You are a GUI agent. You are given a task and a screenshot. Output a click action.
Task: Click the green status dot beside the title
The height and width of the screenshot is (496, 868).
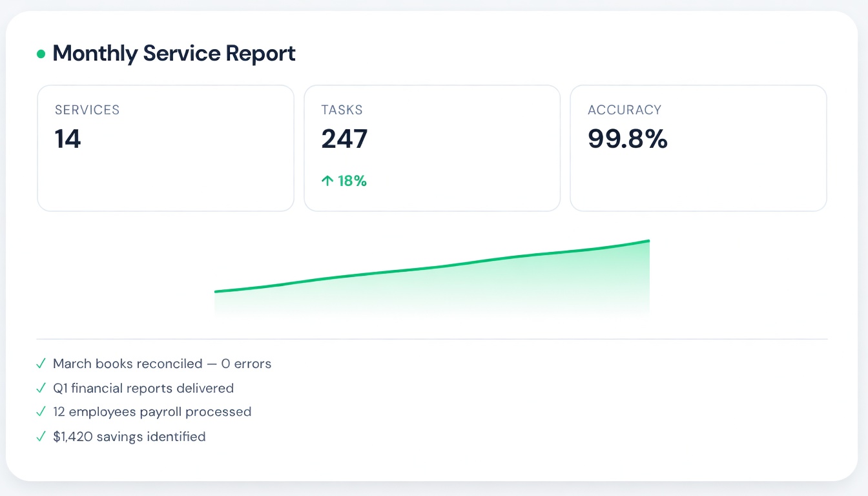pyautogui.click(x=41, y=54)
